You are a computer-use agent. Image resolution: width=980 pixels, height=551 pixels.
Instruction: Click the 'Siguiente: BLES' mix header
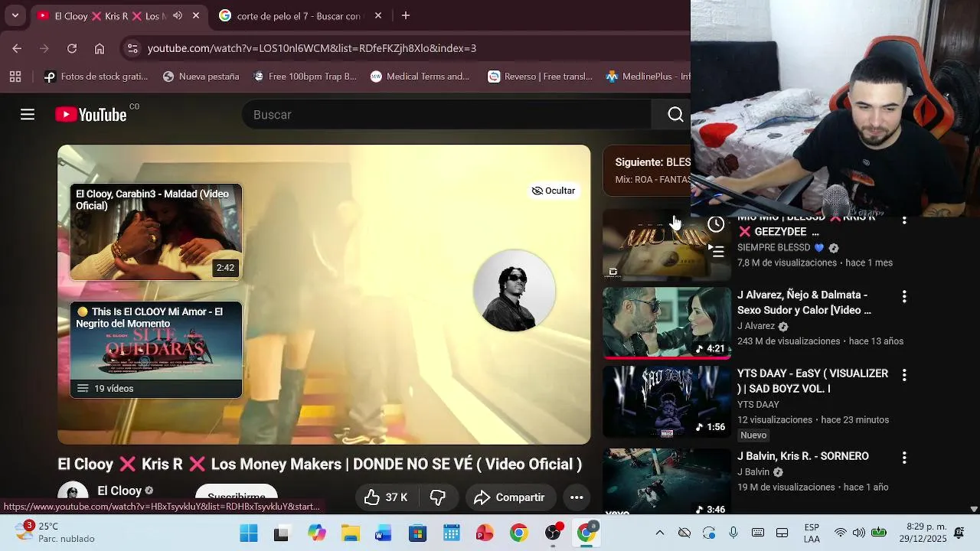[x=652, y=162]
